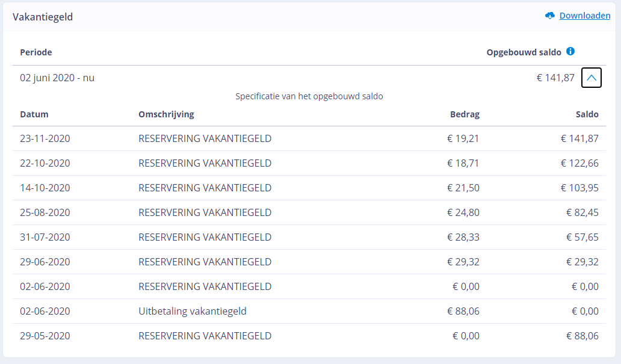Image resolution: width=621 pixels, height=364 pixels.
Task: Click the Datum column header
Action: pos(34,114)
